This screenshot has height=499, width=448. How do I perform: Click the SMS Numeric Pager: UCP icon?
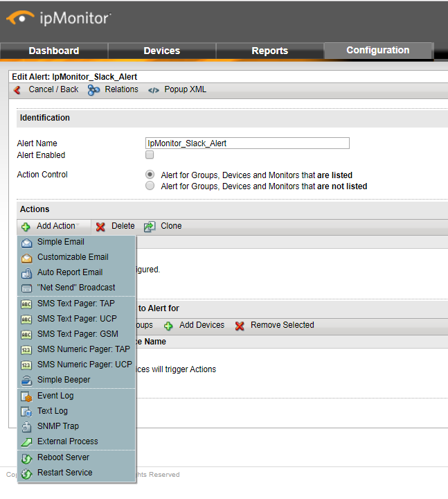(x=26, y=365)
